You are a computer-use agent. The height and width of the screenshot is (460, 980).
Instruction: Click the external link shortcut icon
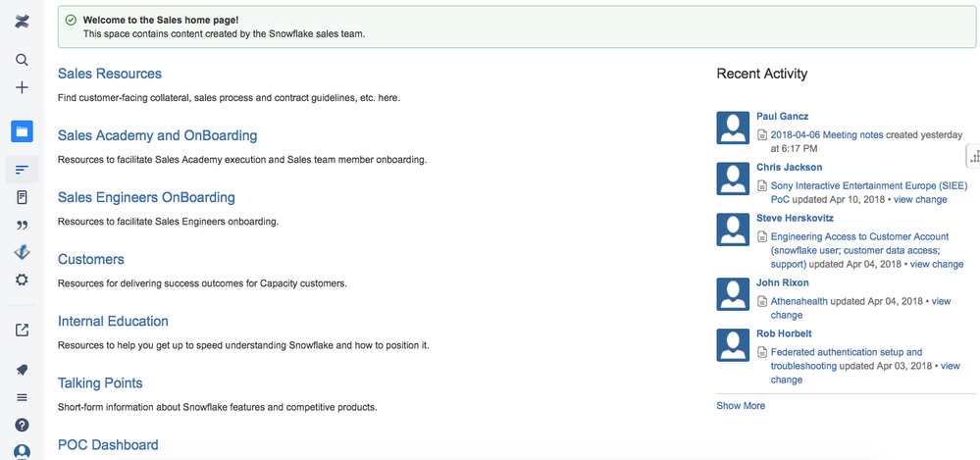[22, 330]
